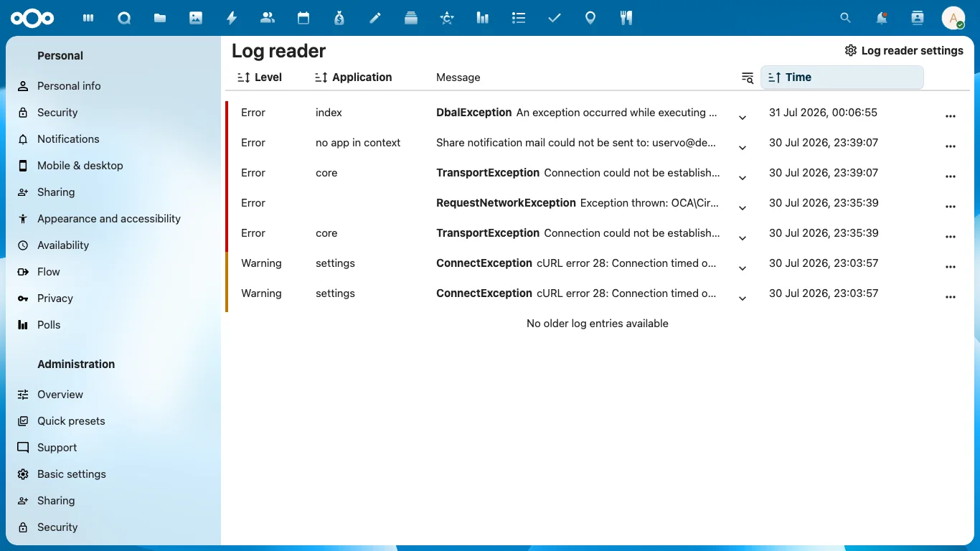Viewport: 980px width, 551px height.
Task: Show the notifications bell
Action: [x=882, y=19]
